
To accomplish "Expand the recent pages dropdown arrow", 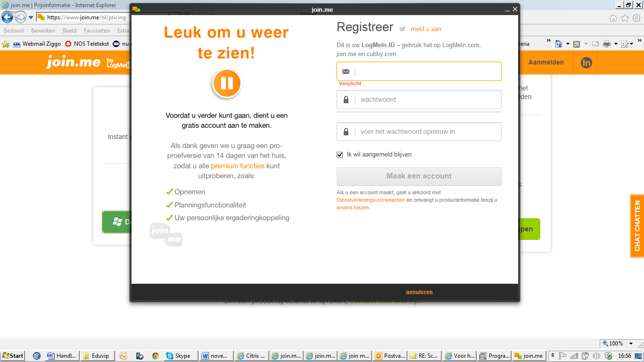I will 31,17.
